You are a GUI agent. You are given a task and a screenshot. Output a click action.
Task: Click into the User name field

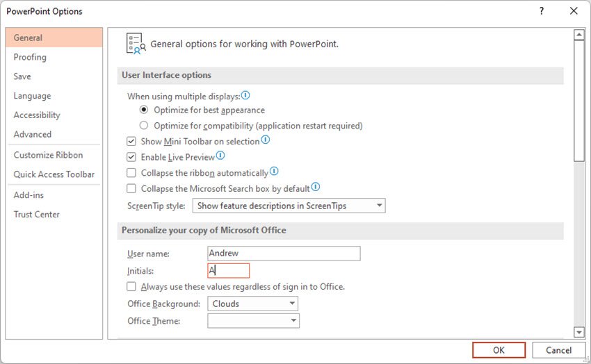tap(284, 254)
